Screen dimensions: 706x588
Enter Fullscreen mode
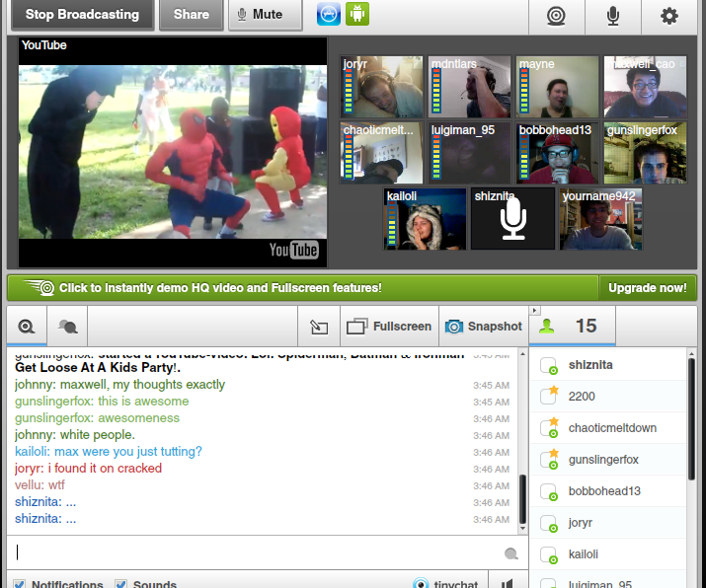point(389,327)
